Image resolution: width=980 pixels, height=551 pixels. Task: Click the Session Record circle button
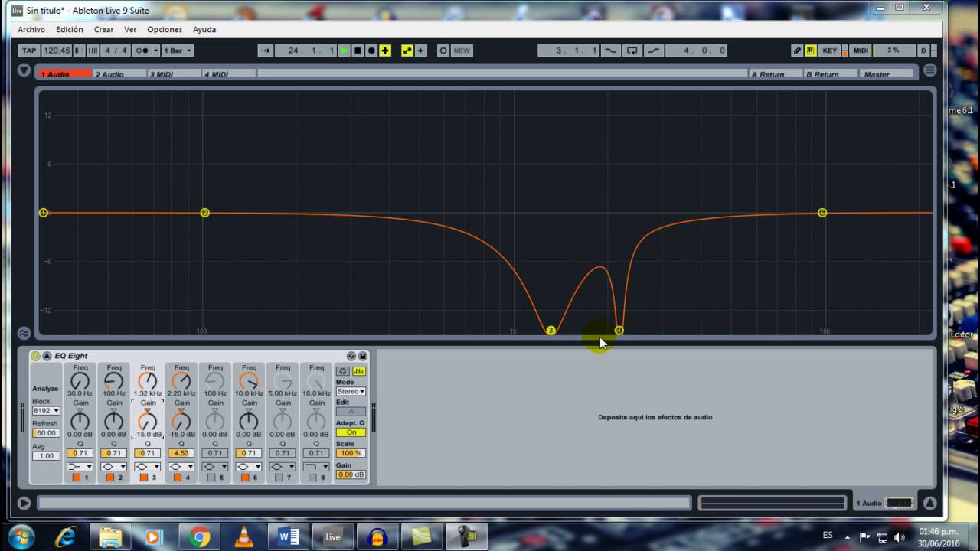point(443,51)
